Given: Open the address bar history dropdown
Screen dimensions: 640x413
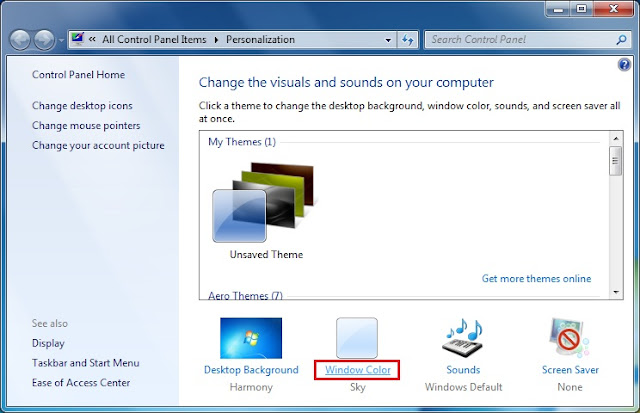Looking at the screenshot, I should [388, 40].
